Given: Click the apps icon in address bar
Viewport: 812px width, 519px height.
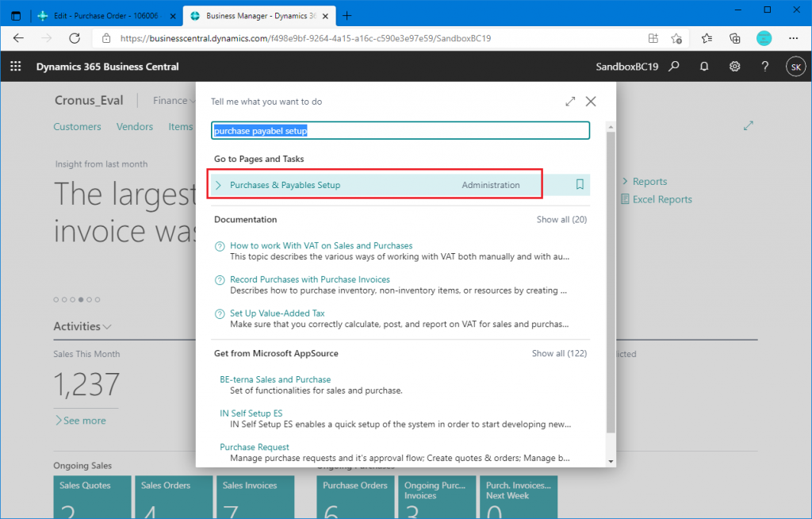Looking at the screenshot, I should (x=653, y=38).
